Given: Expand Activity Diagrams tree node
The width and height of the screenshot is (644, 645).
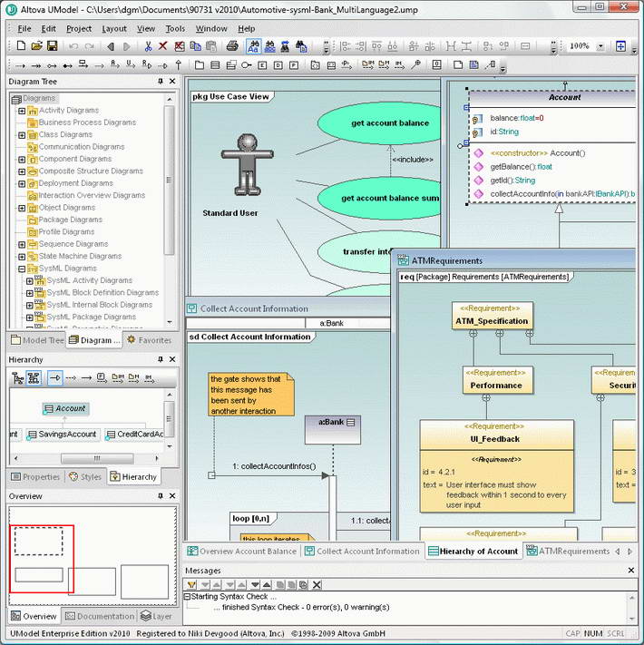Looking at the screenshot, I should tap(22, 111).
